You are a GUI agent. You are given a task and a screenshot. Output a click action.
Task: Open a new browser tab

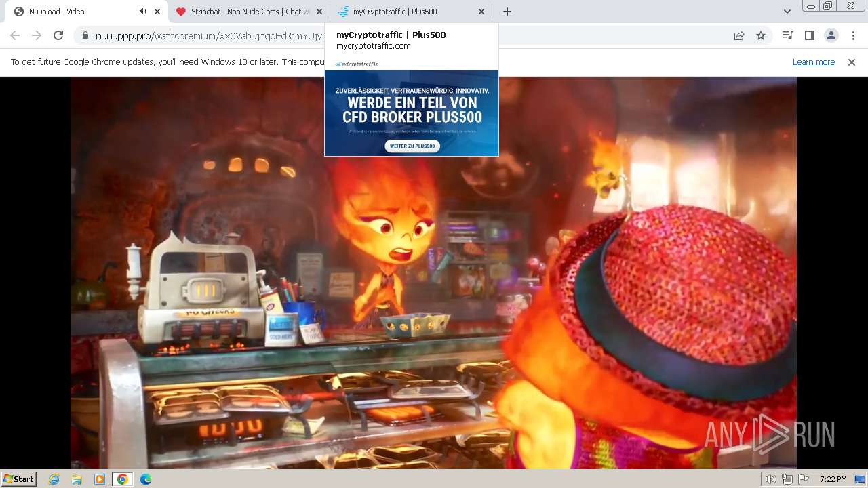507,12
